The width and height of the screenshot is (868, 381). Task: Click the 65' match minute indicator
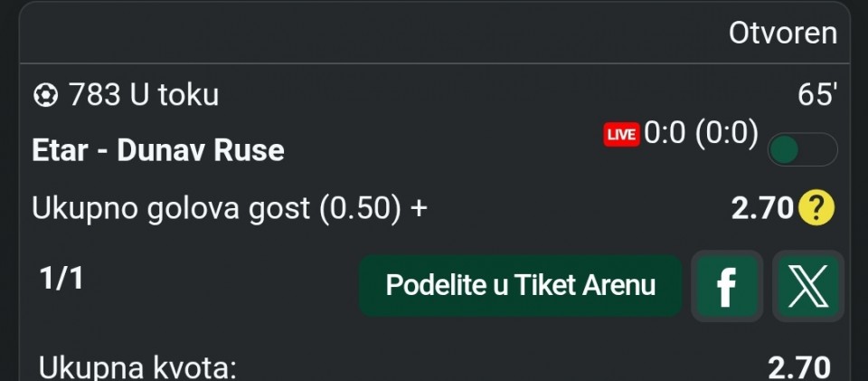click(x=816, y=95)
